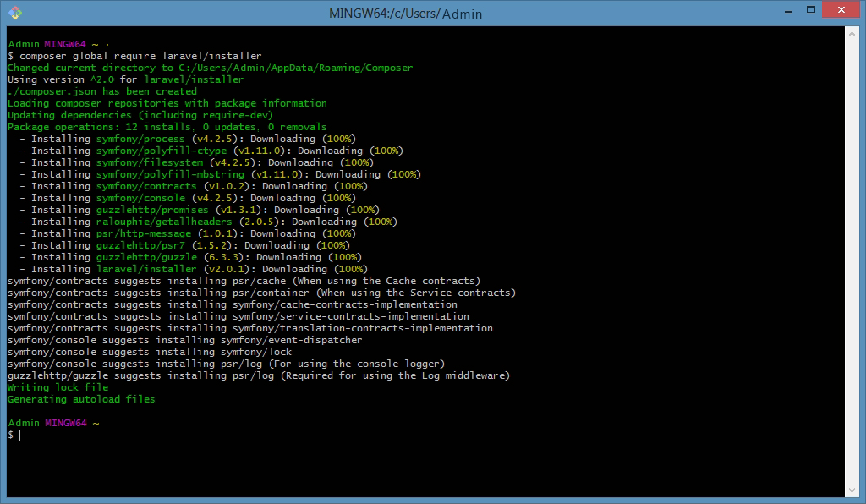
Task: Click the symfony/filesystem package name
Action: pos(150,163)
